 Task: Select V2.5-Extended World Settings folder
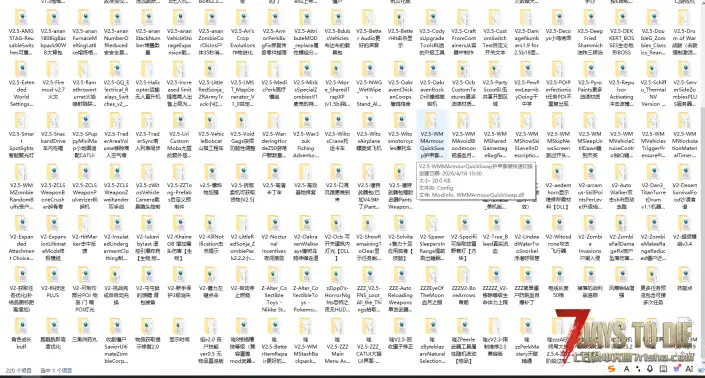pos(21,84)
